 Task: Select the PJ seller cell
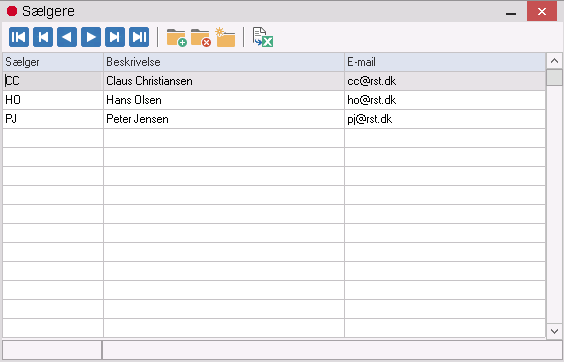click(53, 119)
